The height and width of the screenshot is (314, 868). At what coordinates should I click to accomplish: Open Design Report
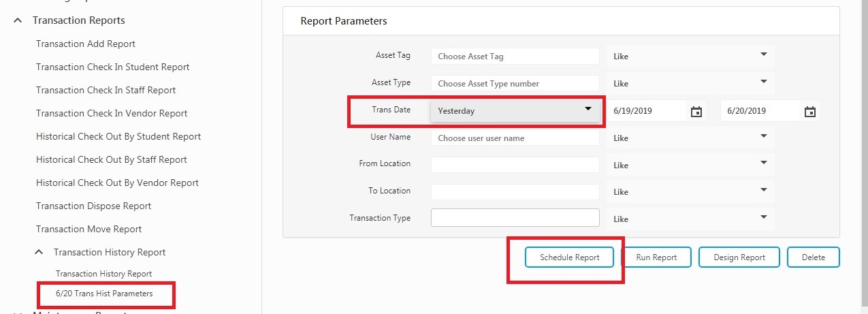739,257
